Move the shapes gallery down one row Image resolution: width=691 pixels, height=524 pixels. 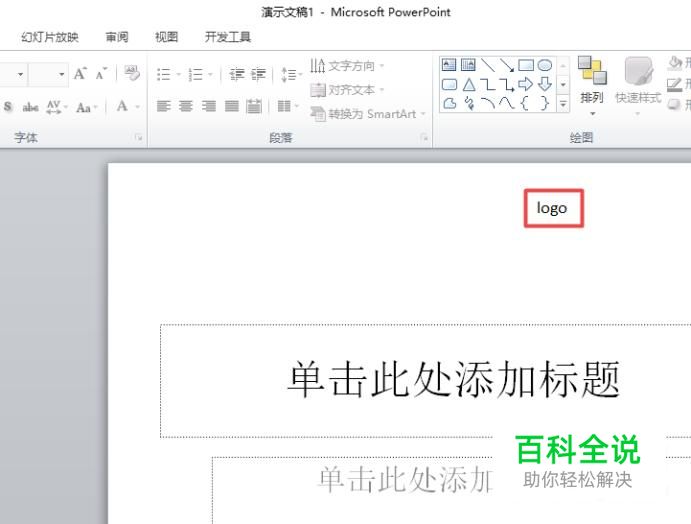coord(563,84)
